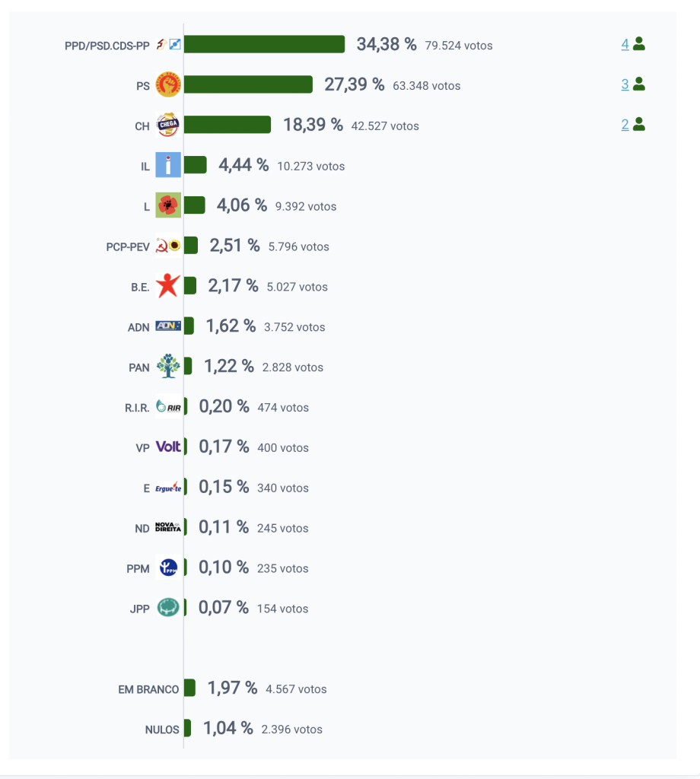
Task: Open the 4 elected seats link
Action: [x=625, y=44]
